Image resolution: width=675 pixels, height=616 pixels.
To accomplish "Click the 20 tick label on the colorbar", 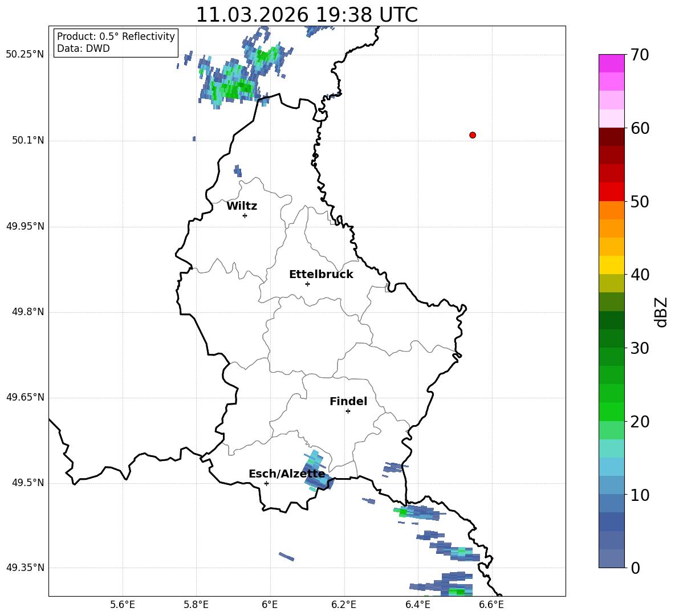I will (x=640, y=422).
